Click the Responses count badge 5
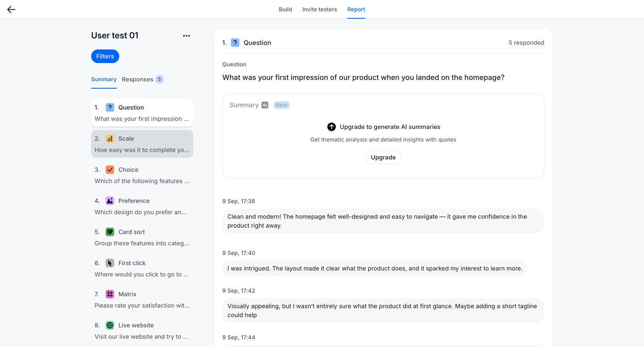This screenshot has width=644, height=347. click(159, 79)
